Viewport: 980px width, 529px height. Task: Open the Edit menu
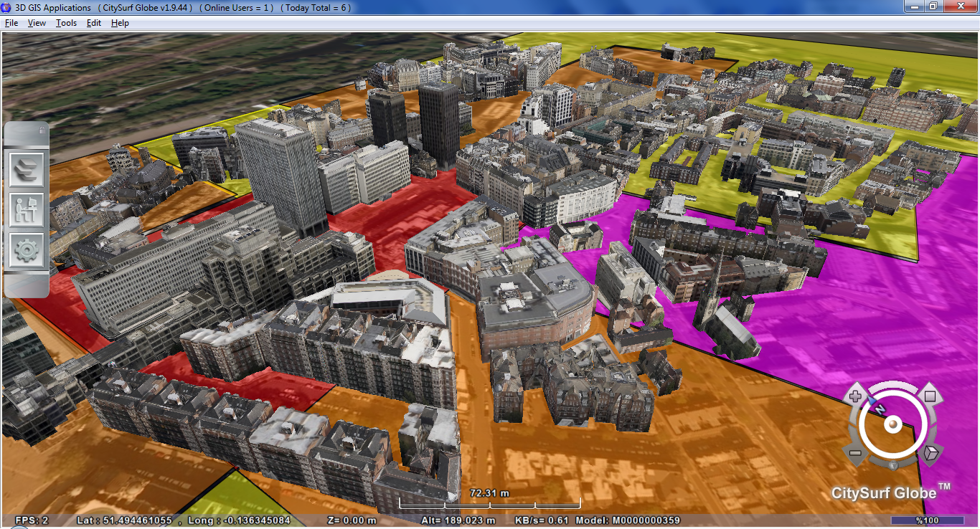pyautogui.click(x=94, y=23)
